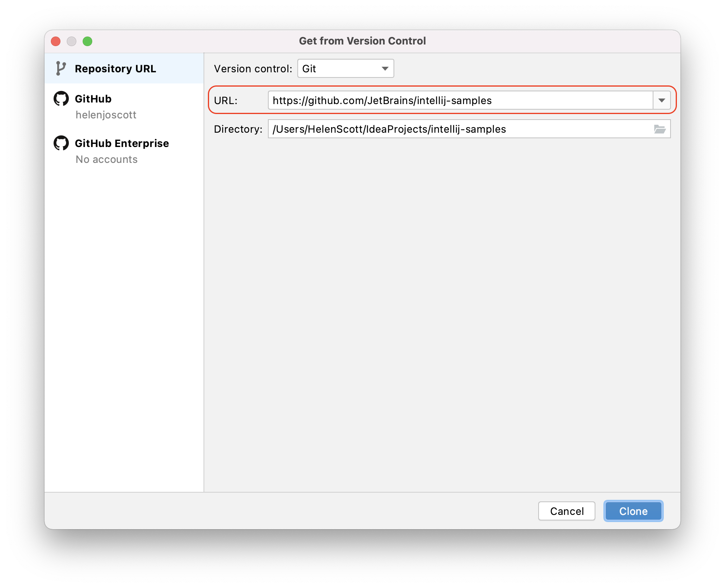Switch to the GitHub Enterprise section
The width and height of the screenshot is (725, 588).
(x=124, y=151)
